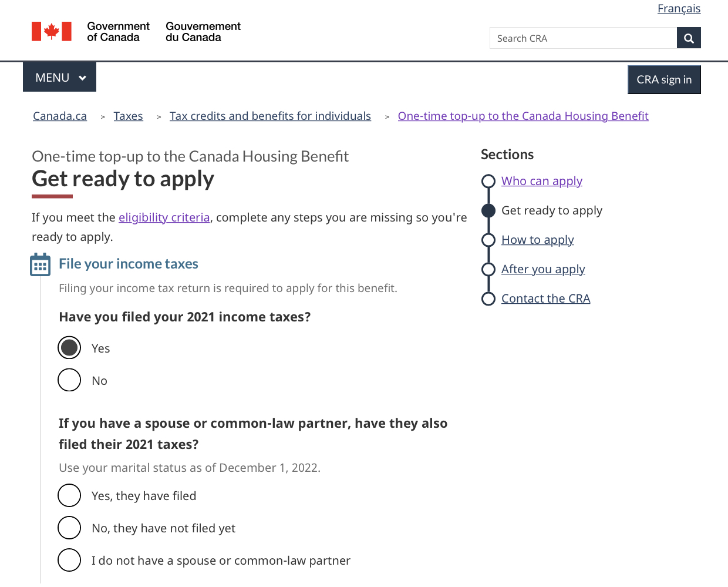
Task: Select No for filed 2021 income taxes
Action: click(69, 380)
